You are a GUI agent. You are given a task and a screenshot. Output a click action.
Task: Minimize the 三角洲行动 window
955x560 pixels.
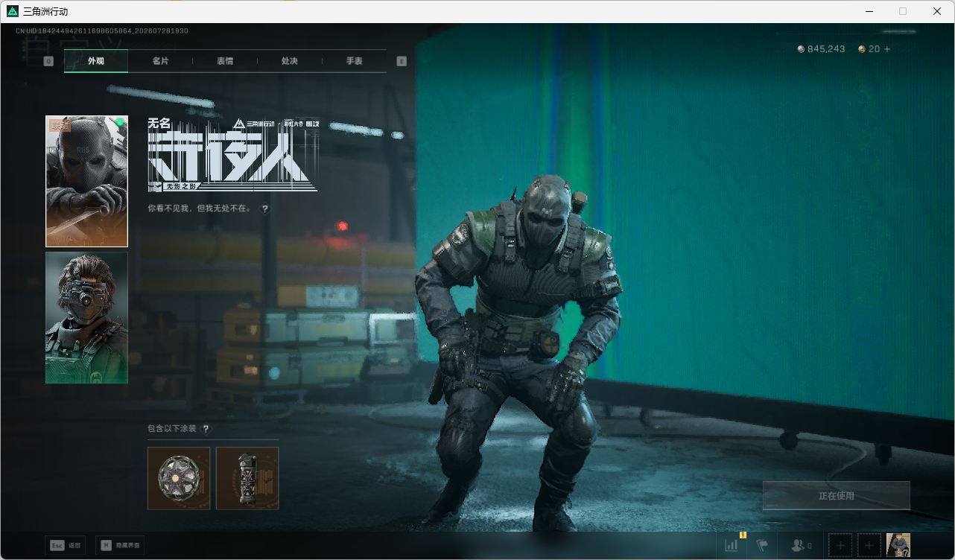[869, 11]
